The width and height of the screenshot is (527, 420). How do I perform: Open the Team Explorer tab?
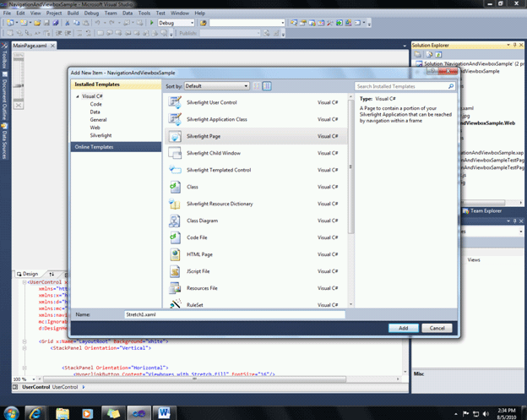pyautogui.click(x=482, y=210)
